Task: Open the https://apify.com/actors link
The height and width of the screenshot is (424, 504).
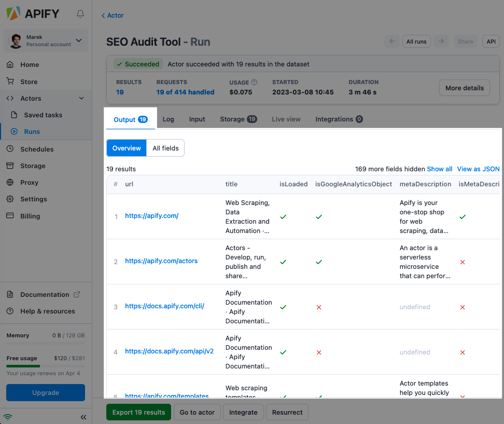Action: pos(161,261)
